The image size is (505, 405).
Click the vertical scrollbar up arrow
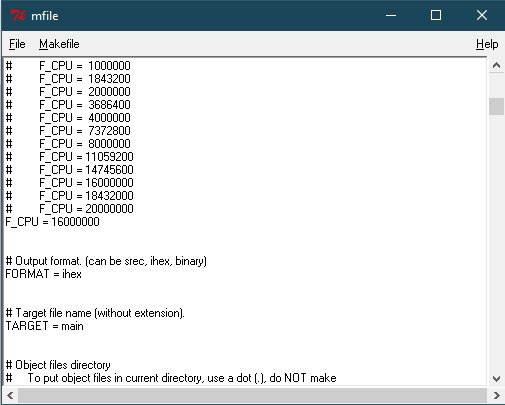pos(496,65)
